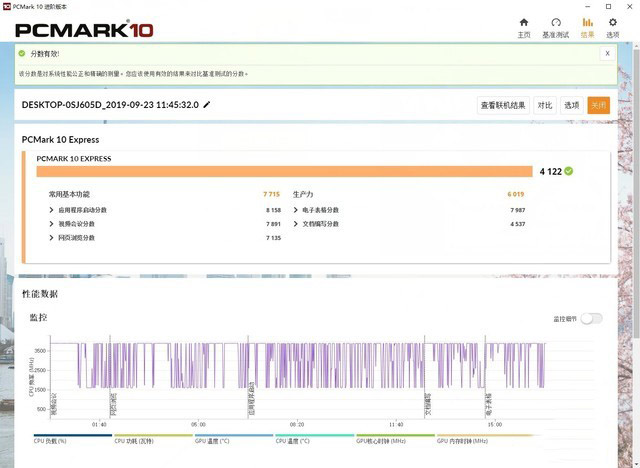Expand 应用程序启动分数 row
This screenshot has width=640, height=468.
click(x=51, y=210)
